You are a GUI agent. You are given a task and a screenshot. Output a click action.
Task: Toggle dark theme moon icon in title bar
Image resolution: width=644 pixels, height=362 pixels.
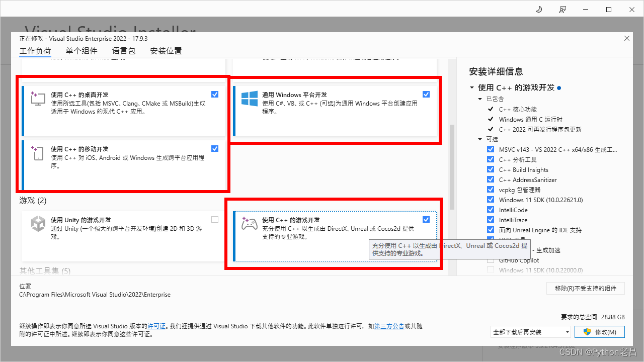pyautogui.click(x=539, y=10)
